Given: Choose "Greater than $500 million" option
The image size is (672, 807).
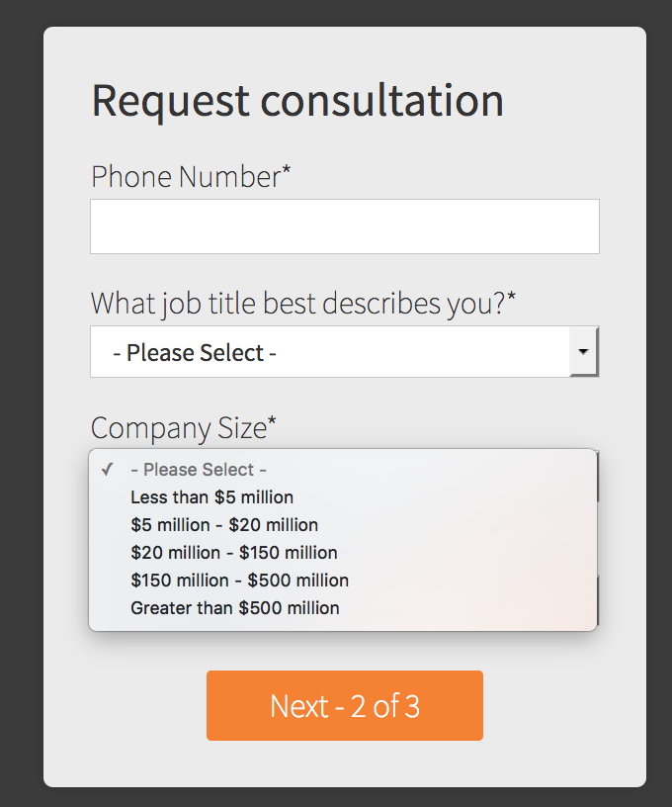Looking at the screenshot, I should click(235, 608).
